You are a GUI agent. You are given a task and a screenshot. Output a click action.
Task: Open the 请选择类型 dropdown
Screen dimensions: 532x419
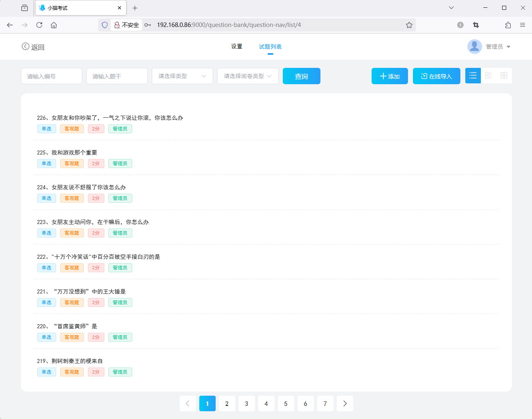click(x=182, y=76)
